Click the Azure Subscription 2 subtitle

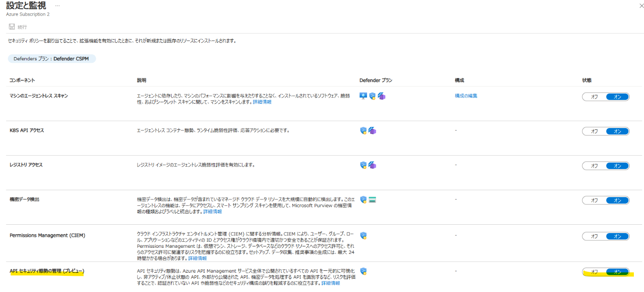click(28, 14)
